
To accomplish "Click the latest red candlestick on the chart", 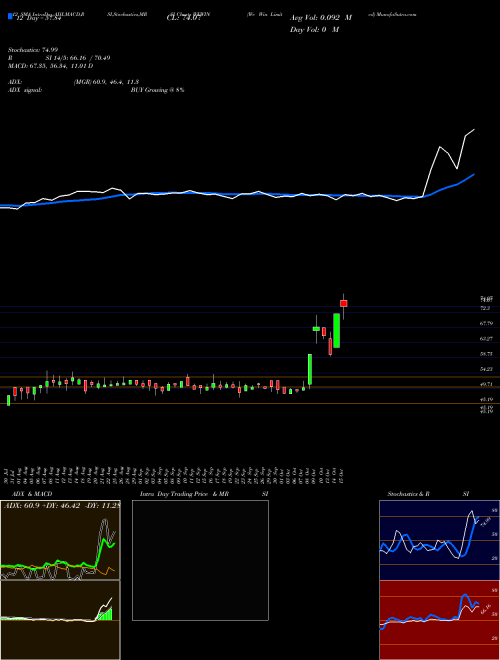I will click(343, 303).
